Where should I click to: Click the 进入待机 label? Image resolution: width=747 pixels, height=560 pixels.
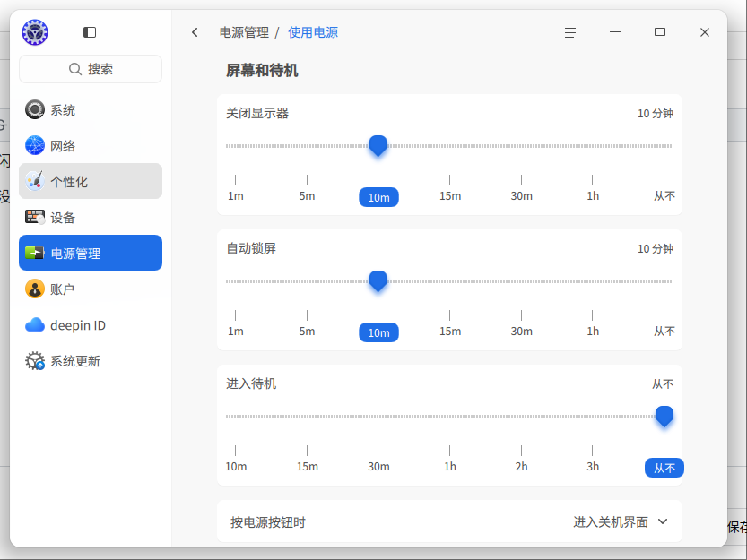point(251,383)
